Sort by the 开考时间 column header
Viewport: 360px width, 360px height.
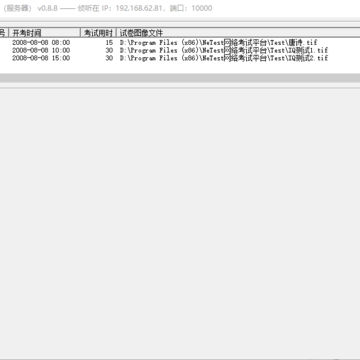[x=44, y=33]
